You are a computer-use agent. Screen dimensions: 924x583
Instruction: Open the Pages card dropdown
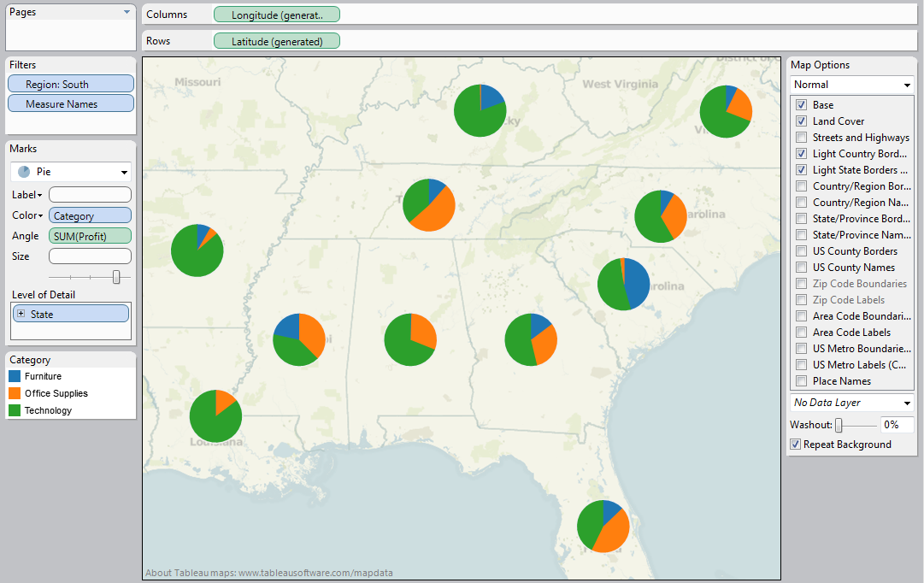[x=127, y=12]
